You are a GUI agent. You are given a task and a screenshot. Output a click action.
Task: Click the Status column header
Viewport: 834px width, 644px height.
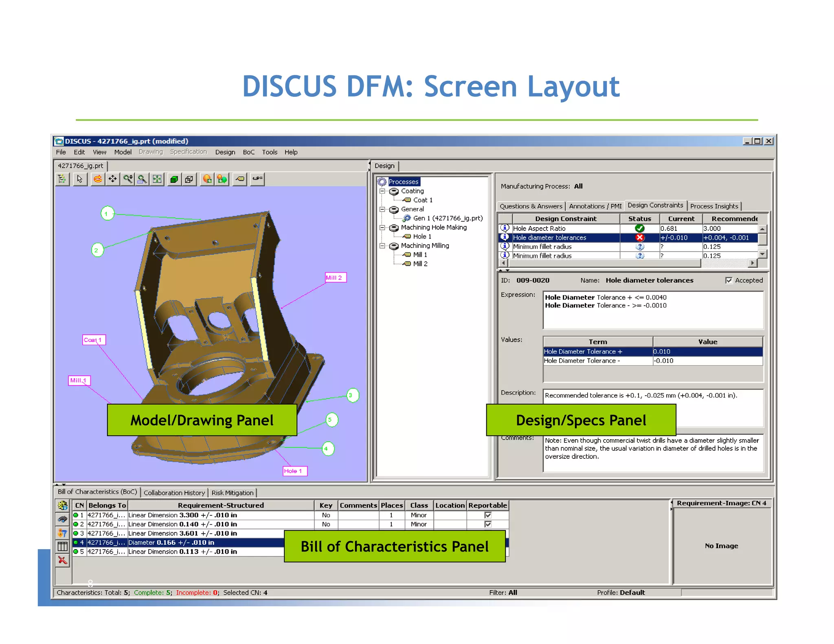click(640, 219)
